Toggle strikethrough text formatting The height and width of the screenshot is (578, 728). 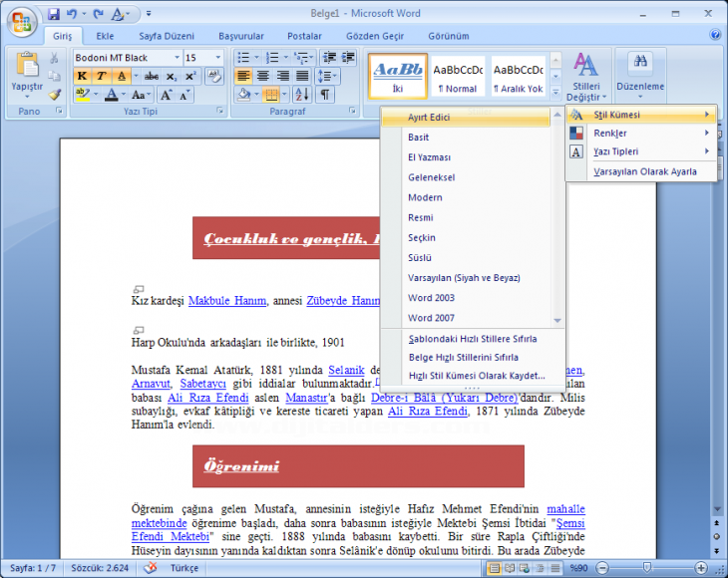(x=152, y=76)
